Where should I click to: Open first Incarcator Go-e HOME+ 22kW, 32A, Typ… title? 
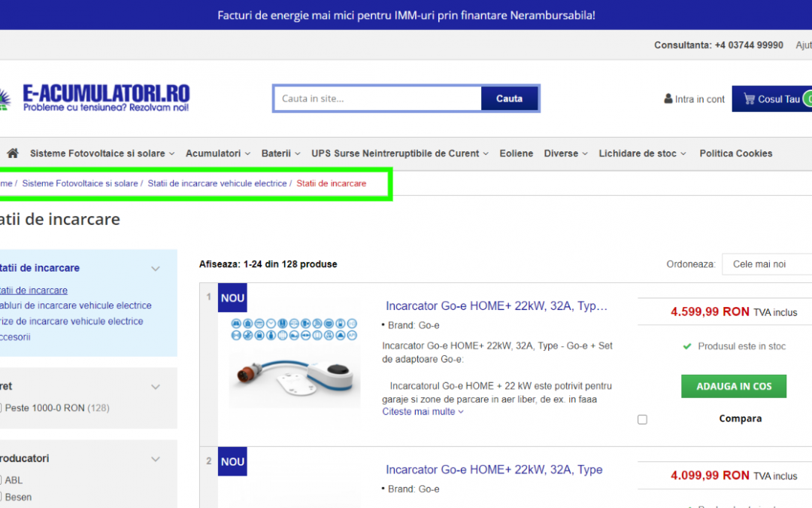pyautogui.click(x=496, y=306)
